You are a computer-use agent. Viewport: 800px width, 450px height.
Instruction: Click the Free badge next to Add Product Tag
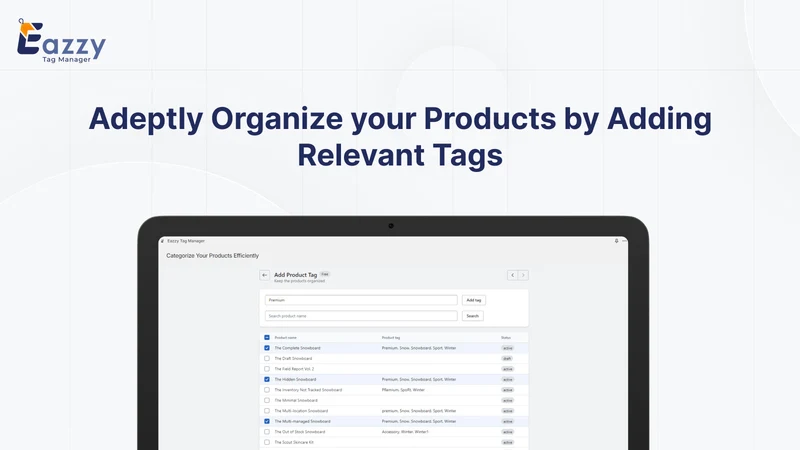[x=325, y=274]
